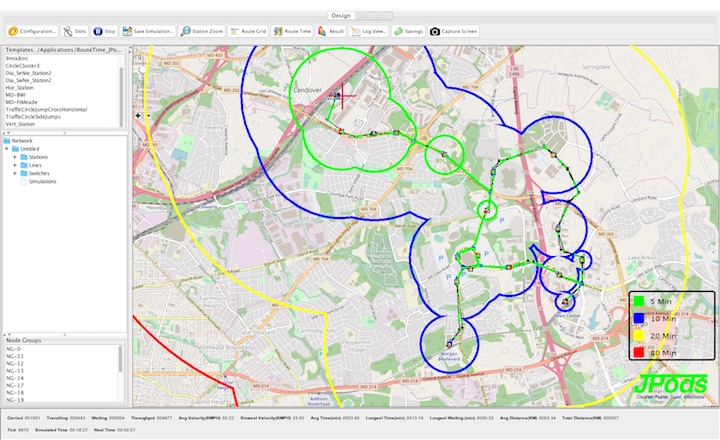Activate the Station Zoom tool
Viewport: 720px width, 440px height.
coord(203,31)
